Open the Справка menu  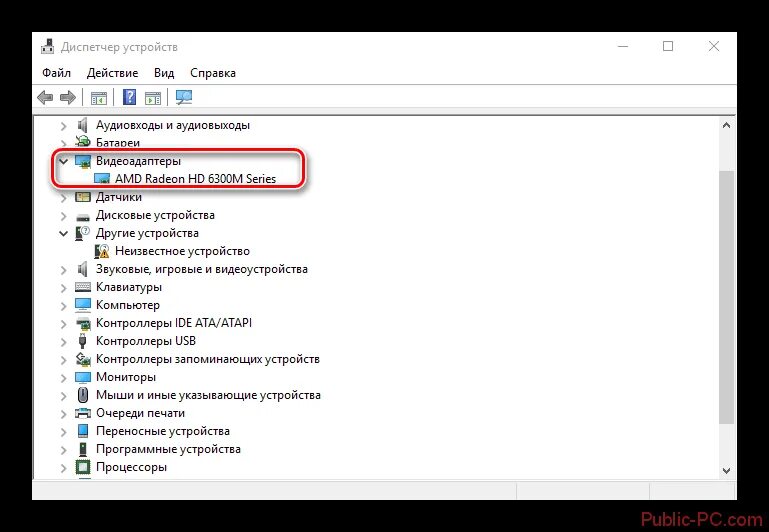point(213,73)
